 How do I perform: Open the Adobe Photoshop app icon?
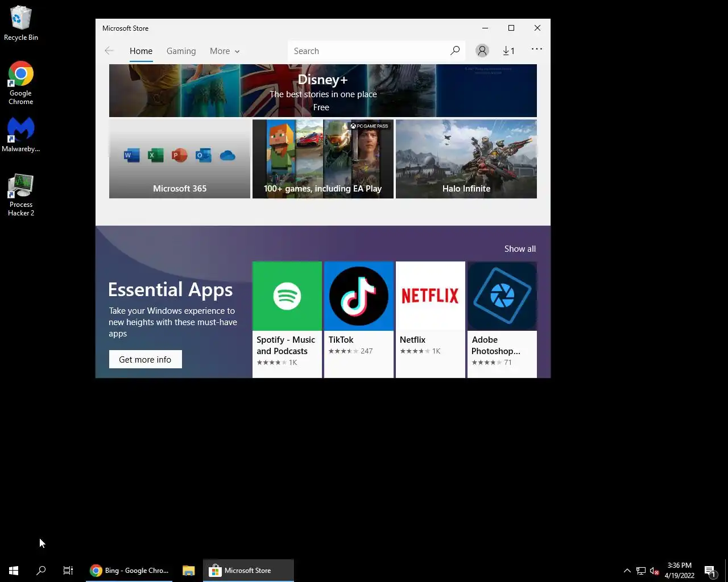click(502, 296)
